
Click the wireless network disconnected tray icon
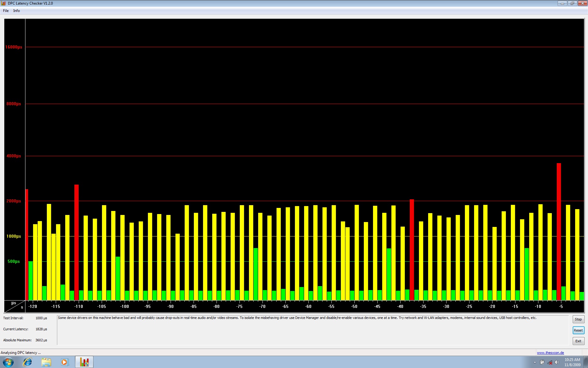550,362
